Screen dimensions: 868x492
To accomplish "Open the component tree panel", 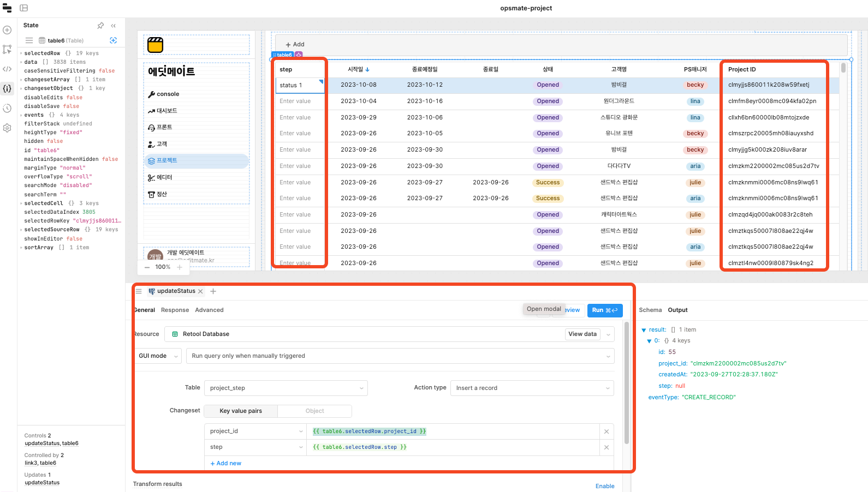I will pyautogui.click(x=7, y=49).
